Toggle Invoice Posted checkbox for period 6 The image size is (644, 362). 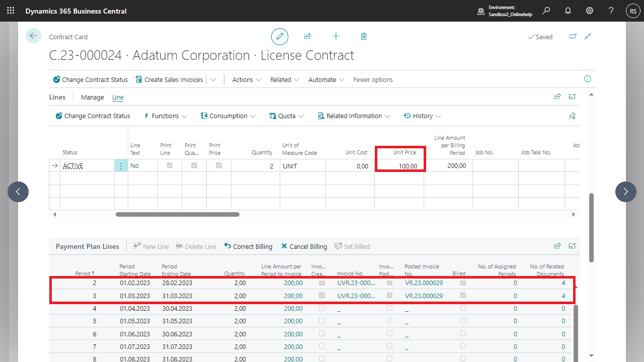pos(389,333)
